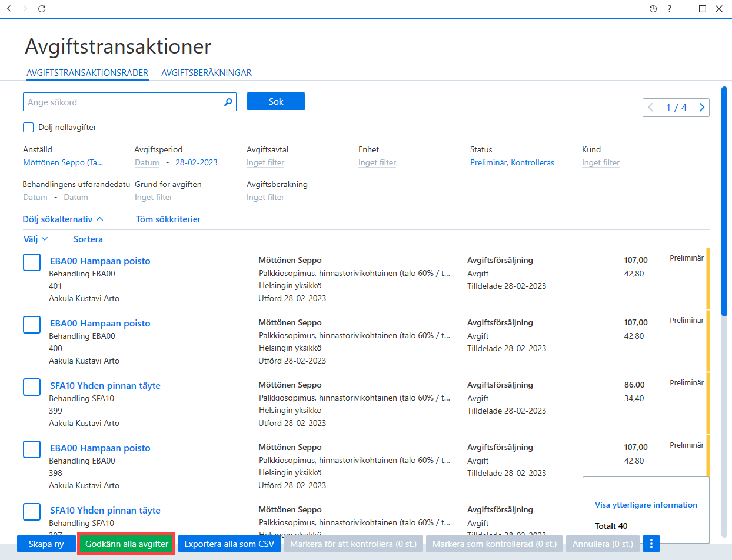Viewport: 732px width, 560px height.
Task: Open the Välj dropdown
Action: tap(35, 239)
